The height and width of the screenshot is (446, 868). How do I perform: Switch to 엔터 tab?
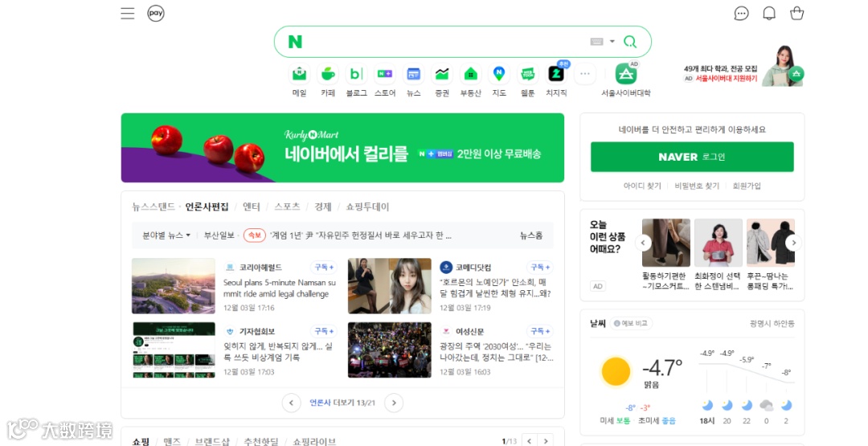coord(252,207)
